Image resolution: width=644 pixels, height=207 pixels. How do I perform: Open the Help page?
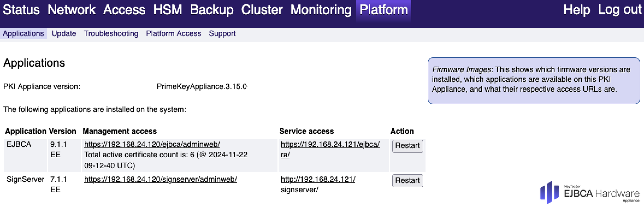[x=577, y=10]
